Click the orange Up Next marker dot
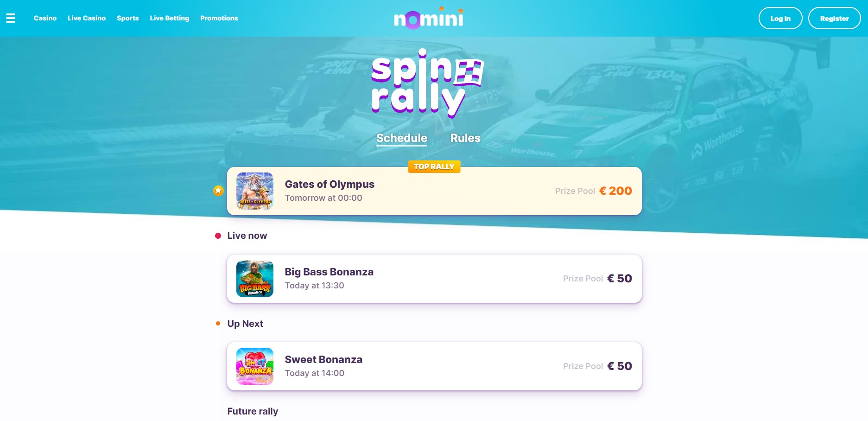This screenshot has height=421, width=868. (x=218, y=324)
